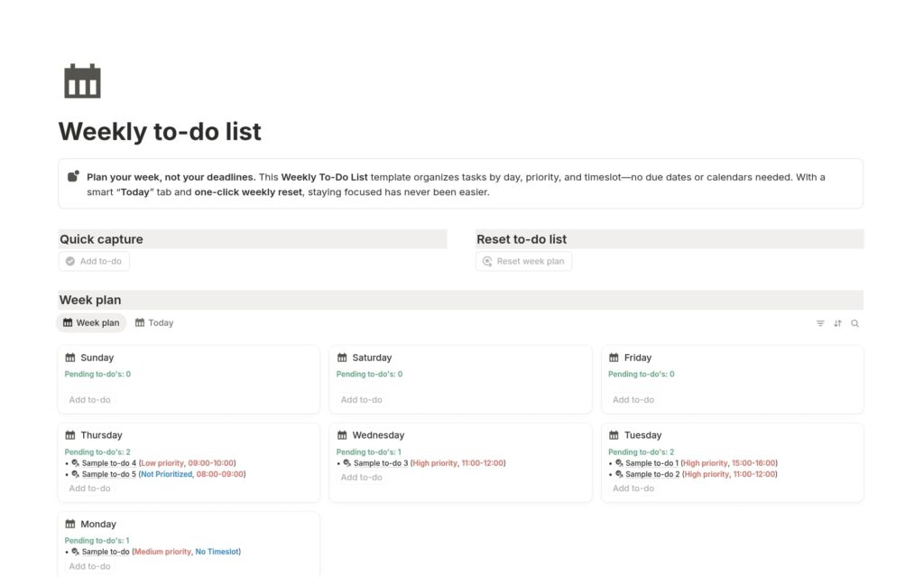Click the Wednesday card calendar icon
Viewport: 924px width, 577px height.
[x=342, y=435]
